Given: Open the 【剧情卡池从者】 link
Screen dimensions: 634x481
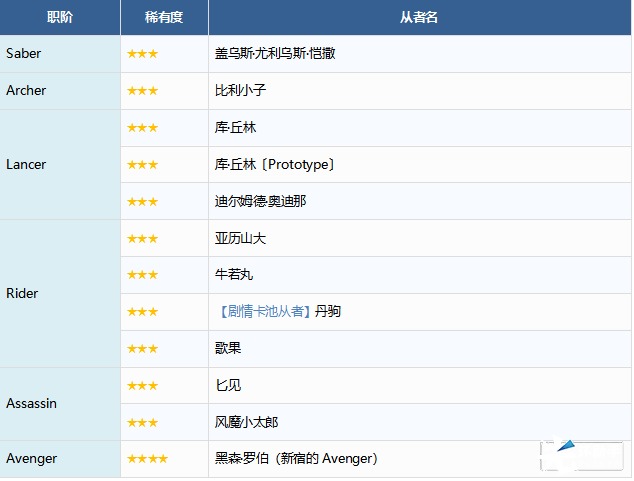Looking at the screenshot, I should click(x=263, y=312).
